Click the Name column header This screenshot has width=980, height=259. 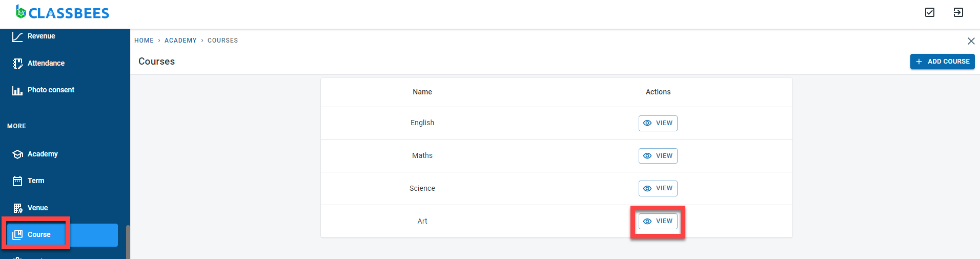coord(422,92)
